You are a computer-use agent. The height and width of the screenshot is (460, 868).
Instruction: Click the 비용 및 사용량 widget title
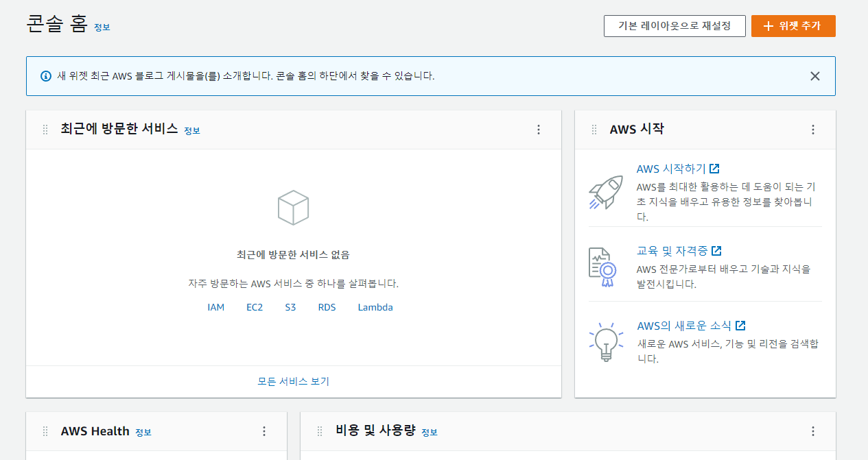[x=375, y=431]
